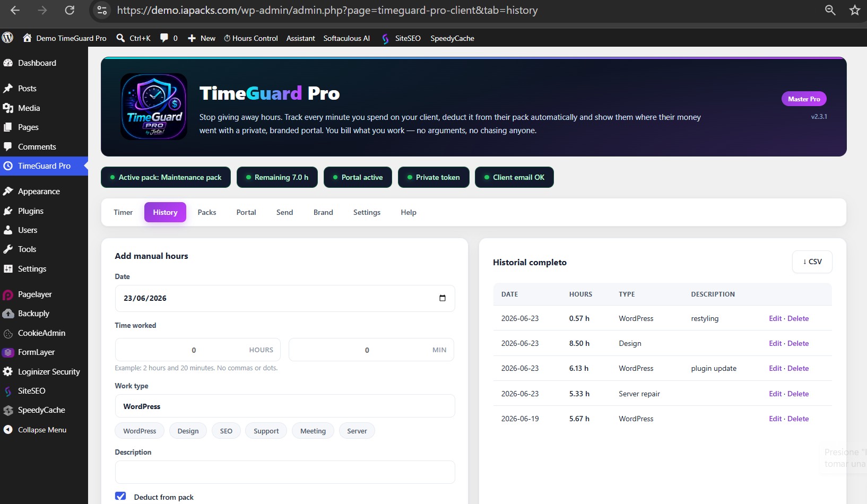Open the TimeGuard Settings tab
Image resolution: width=867 pixels, height=504 pixels.
pyautogui.click(x=367, y=212)
